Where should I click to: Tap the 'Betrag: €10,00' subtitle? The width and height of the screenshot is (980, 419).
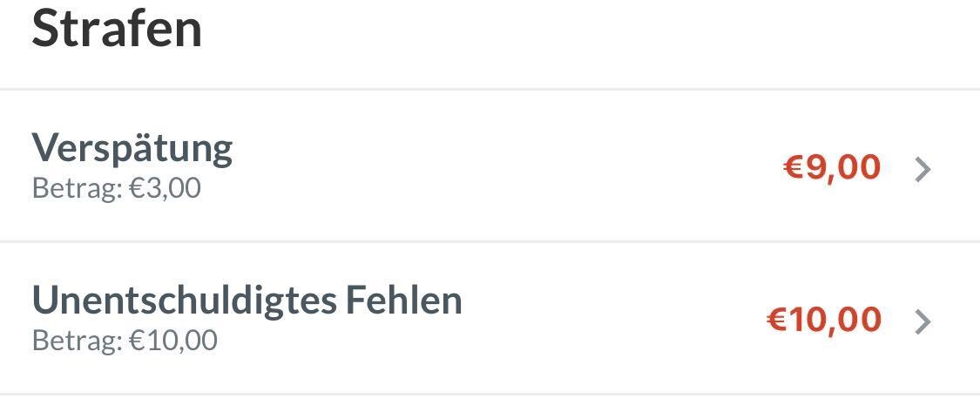coord(125,341)
